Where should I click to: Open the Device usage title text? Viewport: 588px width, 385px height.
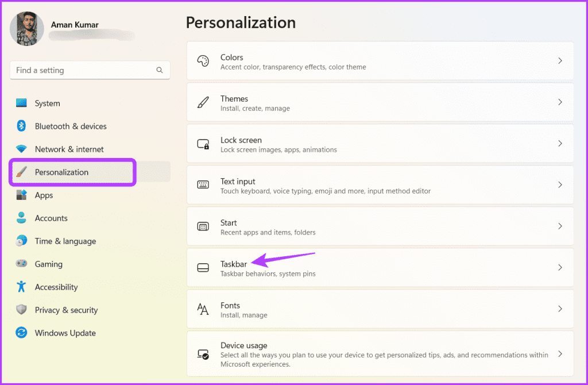243,345
